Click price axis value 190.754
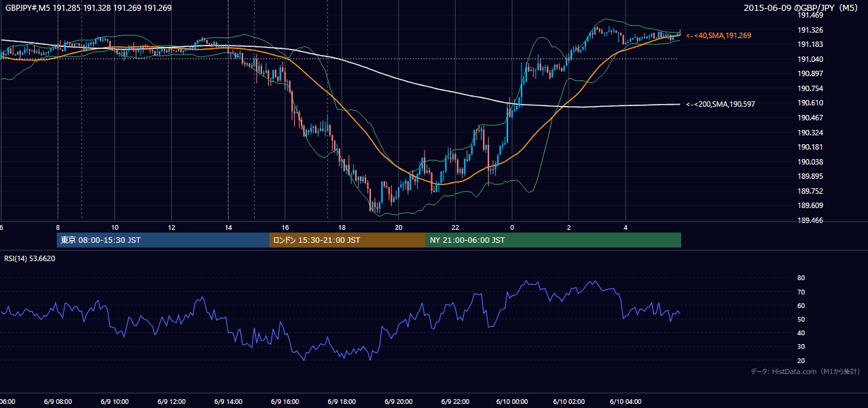Viewport: 868px width, 408px height. (810, 88)
